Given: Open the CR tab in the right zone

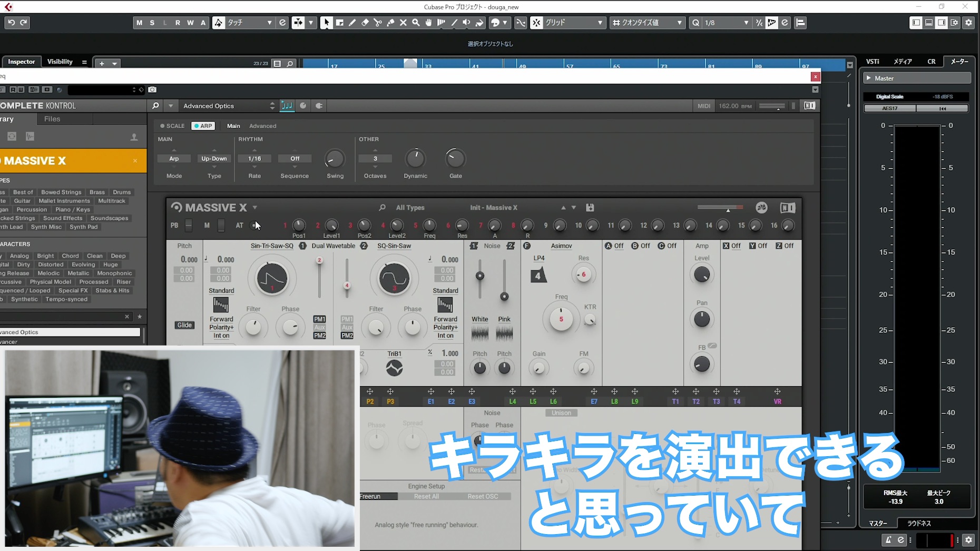Looking at the screenshot, I should (x=932, y=62).
